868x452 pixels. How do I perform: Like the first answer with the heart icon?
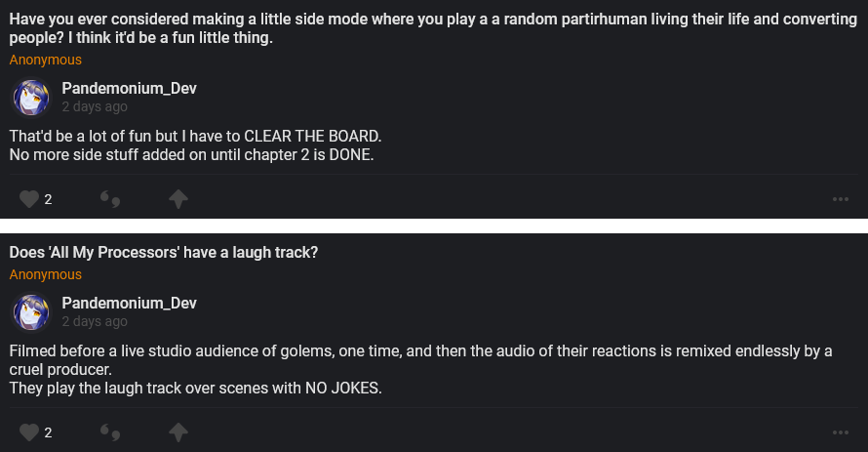tap(29, 199)
